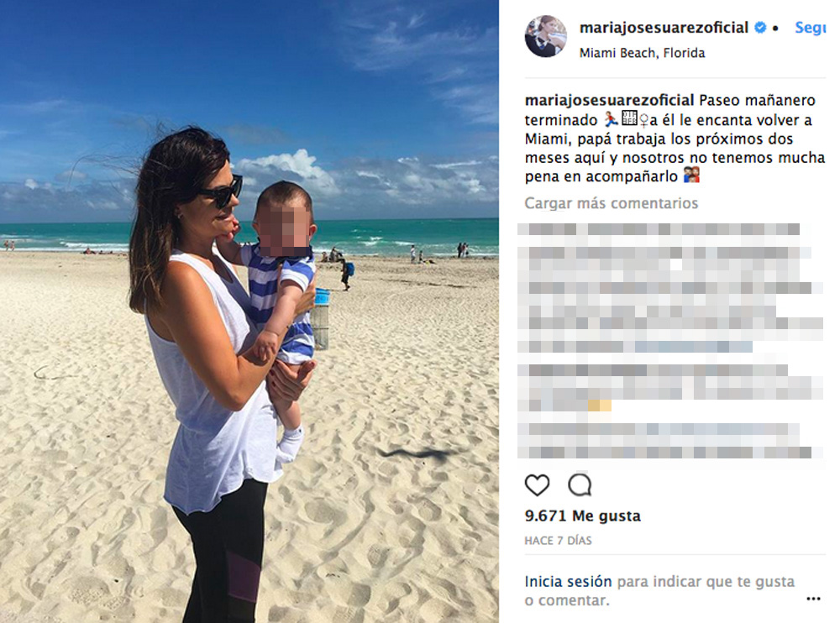Click the Inicia sesión link
This screenshot has width=840, height=623.
tap(568, 581)
